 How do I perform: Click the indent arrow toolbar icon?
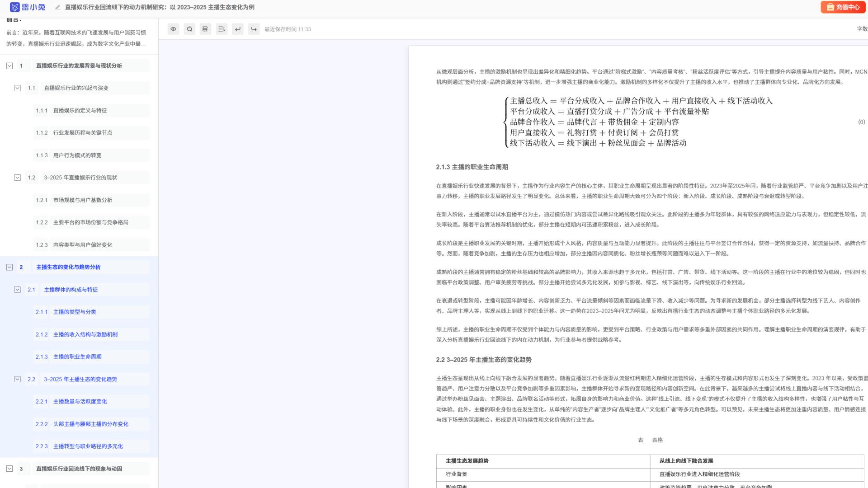tap(254, 29)
